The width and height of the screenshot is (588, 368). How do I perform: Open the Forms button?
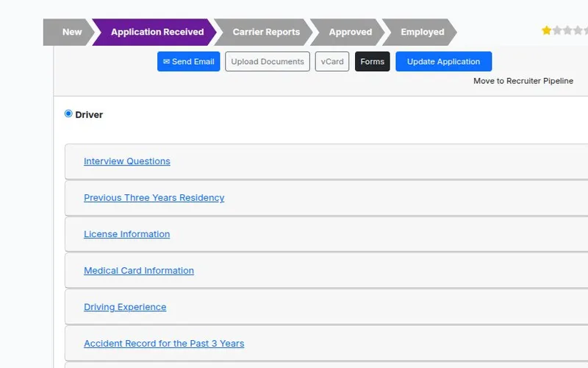373,62
